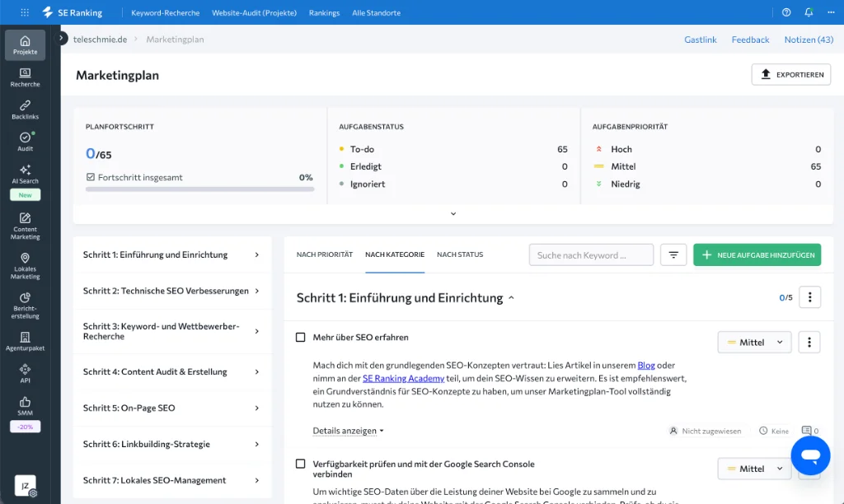Image resolution: width=844 pixels, height=504 pixels.
Task: Open Schritt 4: Content Audit & Erstellung
Action: (171, 371)
